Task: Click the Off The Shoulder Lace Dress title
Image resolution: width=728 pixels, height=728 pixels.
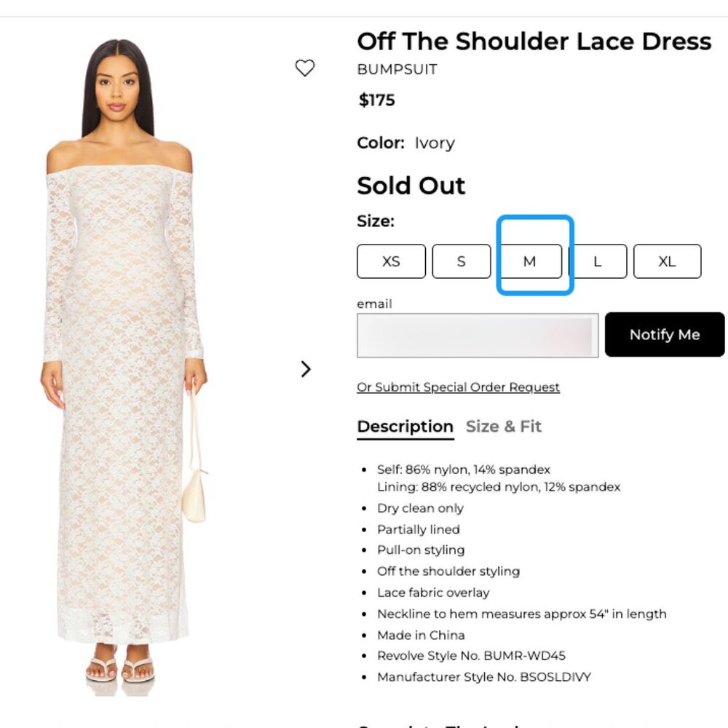Action: [534, 41]
